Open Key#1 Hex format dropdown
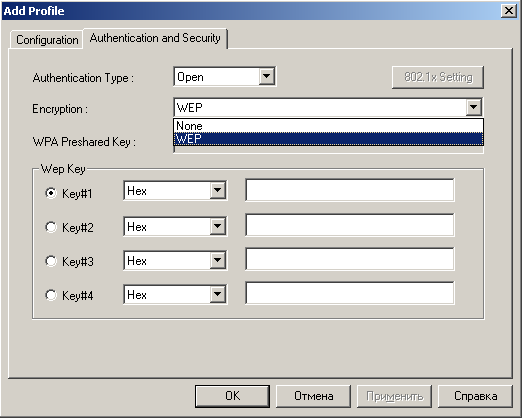 point(218,190)
